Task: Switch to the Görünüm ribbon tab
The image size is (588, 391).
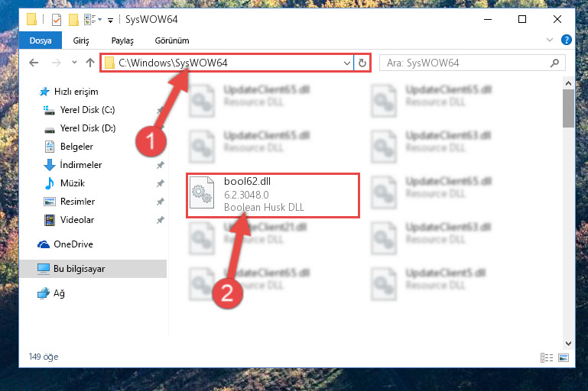Action: (172, 40)
